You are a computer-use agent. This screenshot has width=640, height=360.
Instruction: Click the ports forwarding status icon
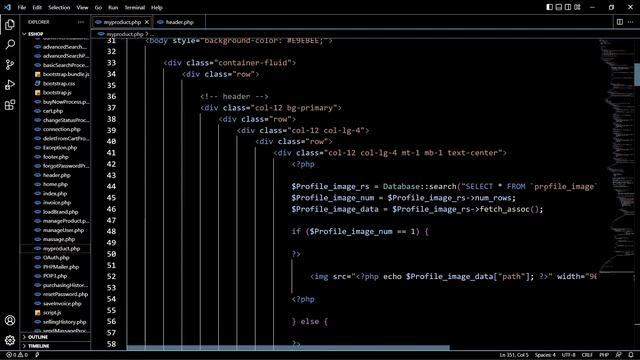(37, 355)
